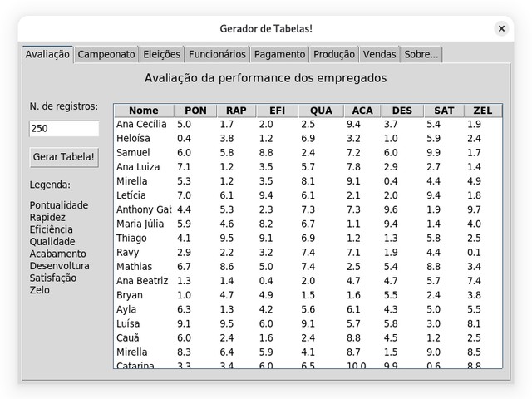
Task: Switch to the Campeonato tab
Action: click(x=106, y=54)
